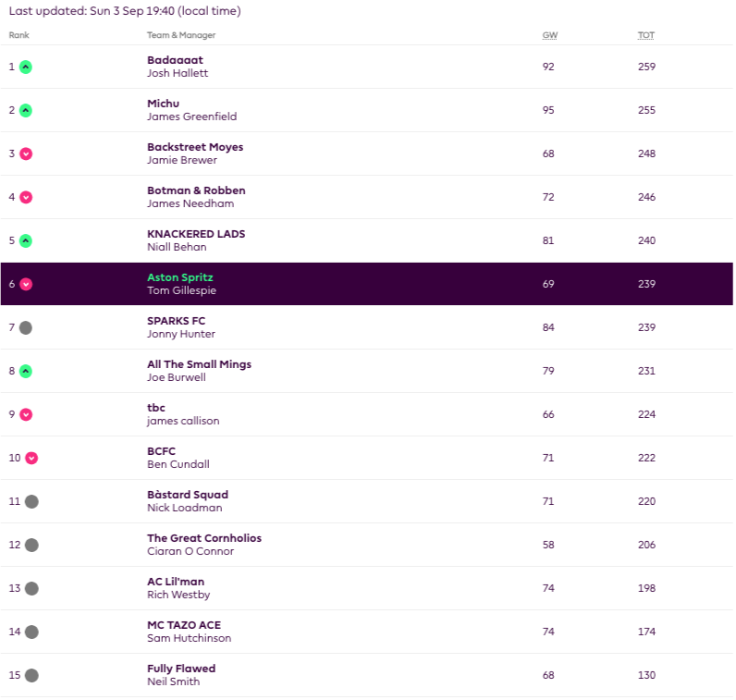Click green up-arrow icon beside rank 8

(x=26, y=371)
